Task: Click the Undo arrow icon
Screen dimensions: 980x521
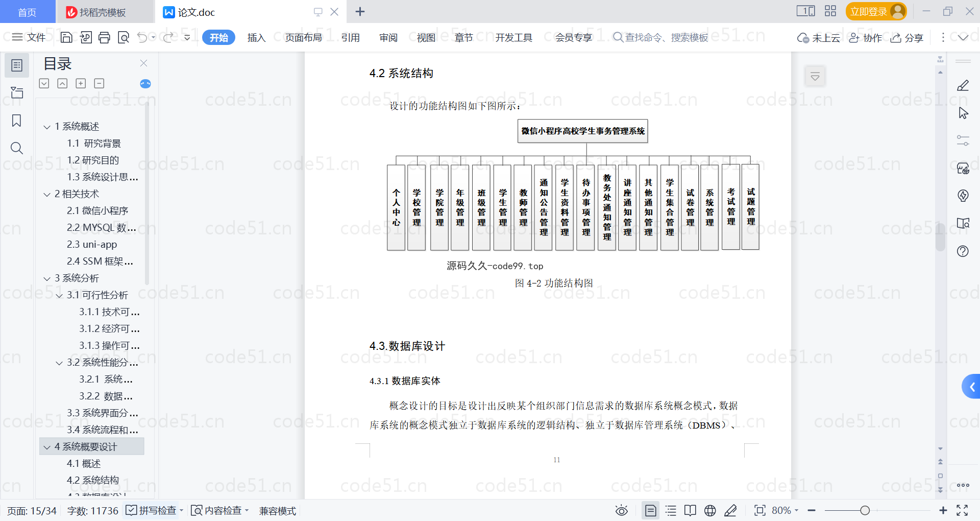Action: pos(142,37)
